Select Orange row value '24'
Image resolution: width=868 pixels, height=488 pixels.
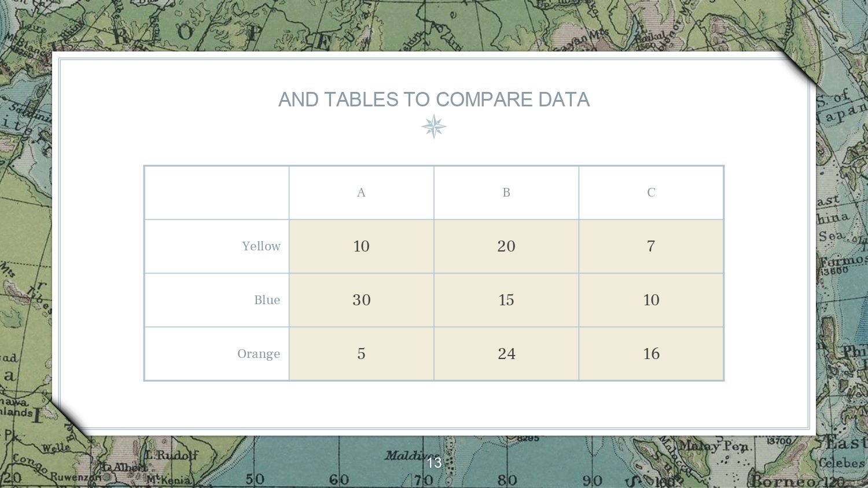(x=506, y=354)
